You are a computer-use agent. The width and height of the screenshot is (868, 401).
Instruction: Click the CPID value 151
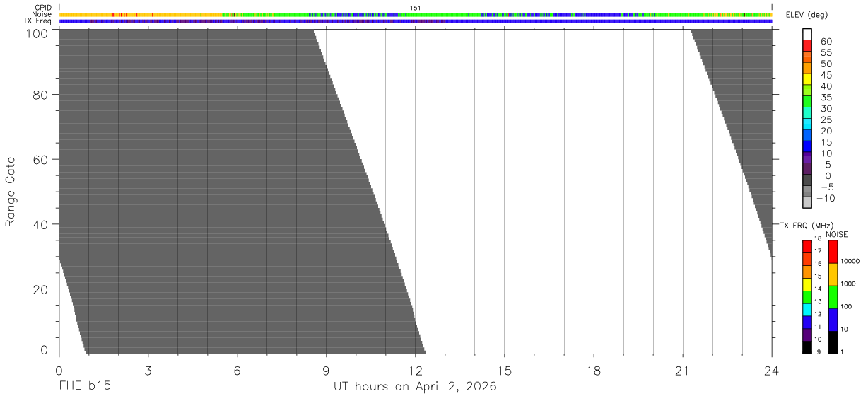click(x=416, y=8)
